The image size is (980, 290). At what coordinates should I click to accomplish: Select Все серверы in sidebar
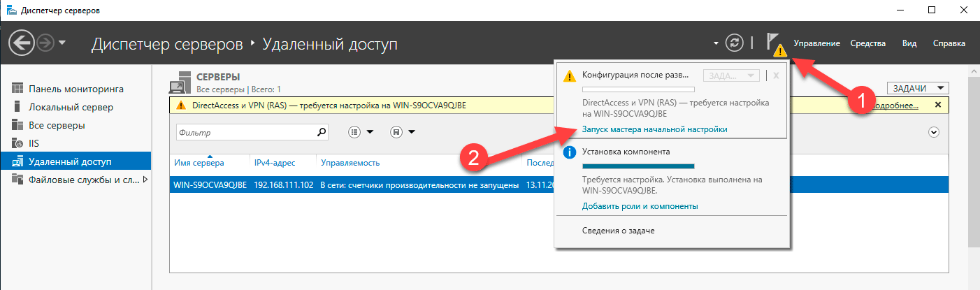tap(57, 125)
